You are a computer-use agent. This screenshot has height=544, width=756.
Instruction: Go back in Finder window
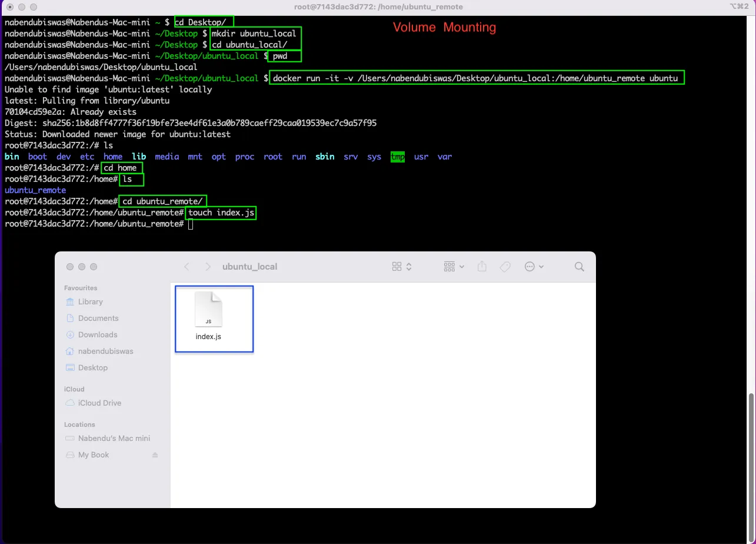(x=186, y=267)
